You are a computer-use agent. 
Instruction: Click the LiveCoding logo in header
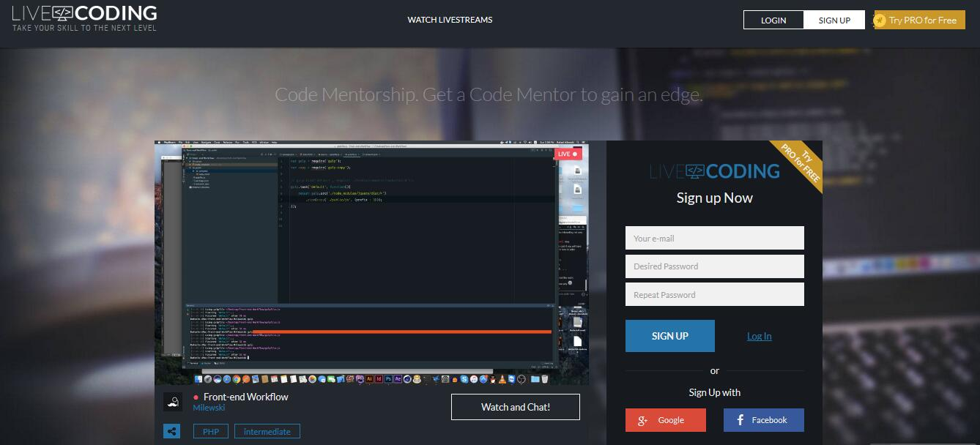pyautogui.click(x=84, y=18)
